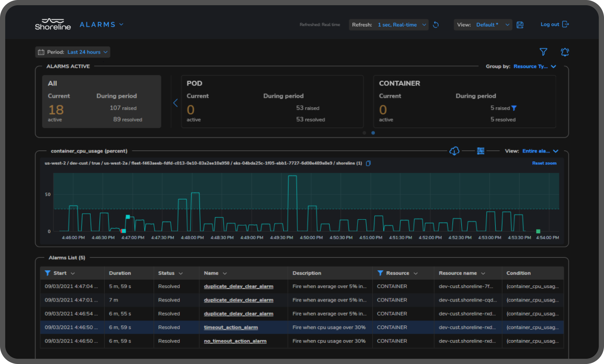Click the first carousel pagination dot
The height and width of the screenshot is (364, 604).
coord(364,133)
